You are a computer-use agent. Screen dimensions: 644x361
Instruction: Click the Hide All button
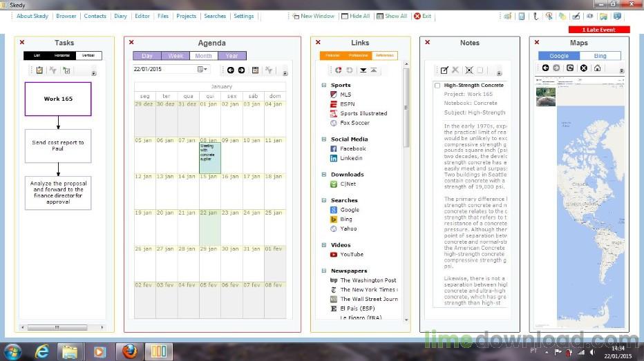pos(356,16)
